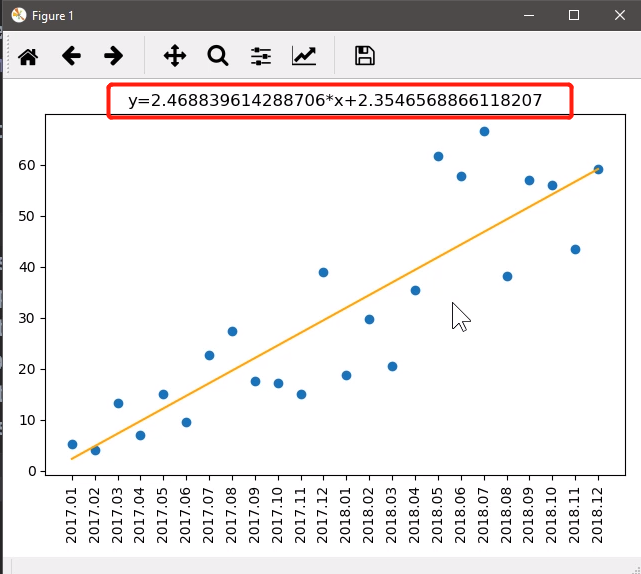Viewport: 641px width, 574px height.
Task: Click the 30 y-axis tick label
Action: 27,318
